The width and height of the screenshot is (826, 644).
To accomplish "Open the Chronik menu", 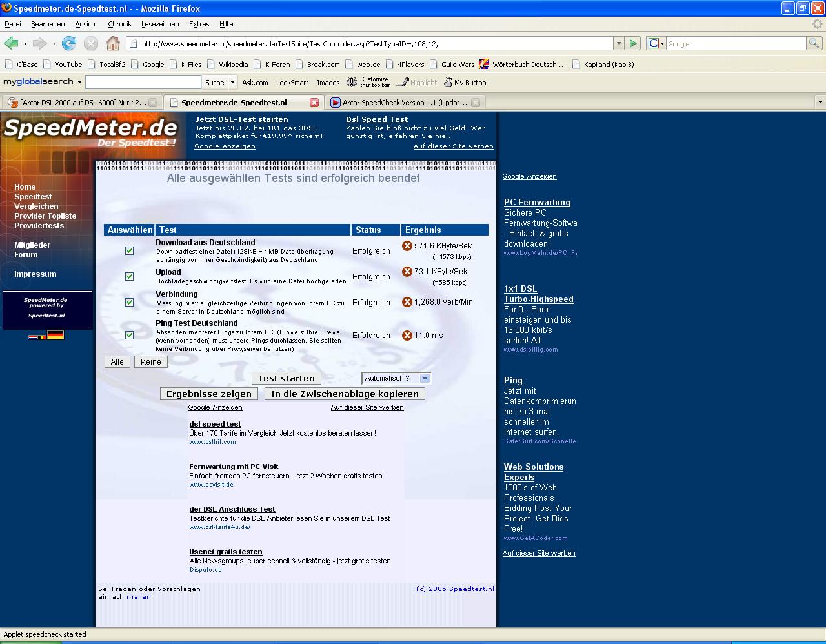I will click(x=119, y=24).
